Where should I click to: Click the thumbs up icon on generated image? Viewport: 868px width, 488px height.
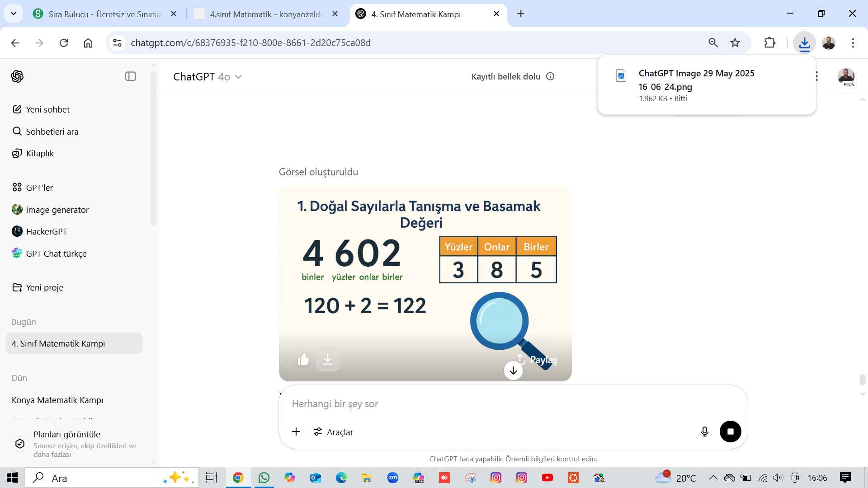tap(303, 360)
